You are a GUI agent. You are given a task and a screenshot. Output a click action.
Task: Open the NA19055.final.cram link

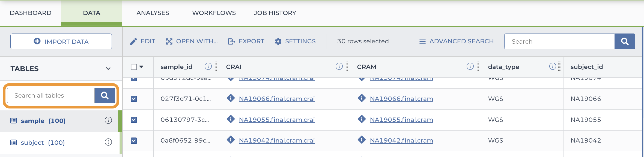point(401,120)
